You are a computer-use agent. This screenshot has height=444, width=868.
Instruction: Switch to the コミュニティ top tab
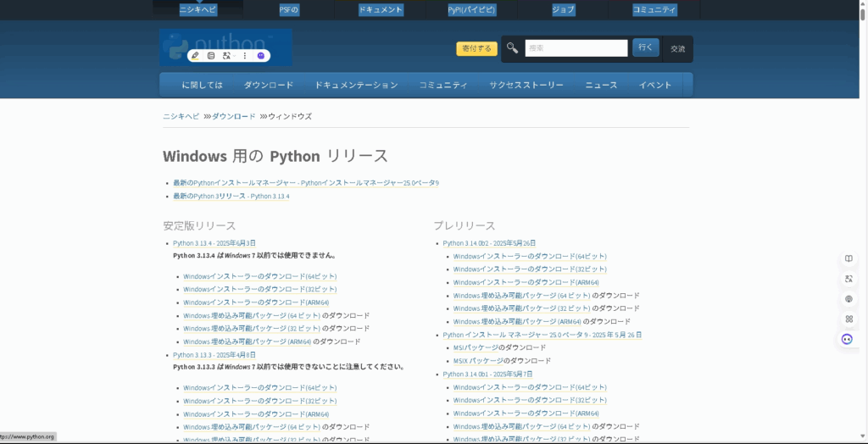tap(654, 10)
